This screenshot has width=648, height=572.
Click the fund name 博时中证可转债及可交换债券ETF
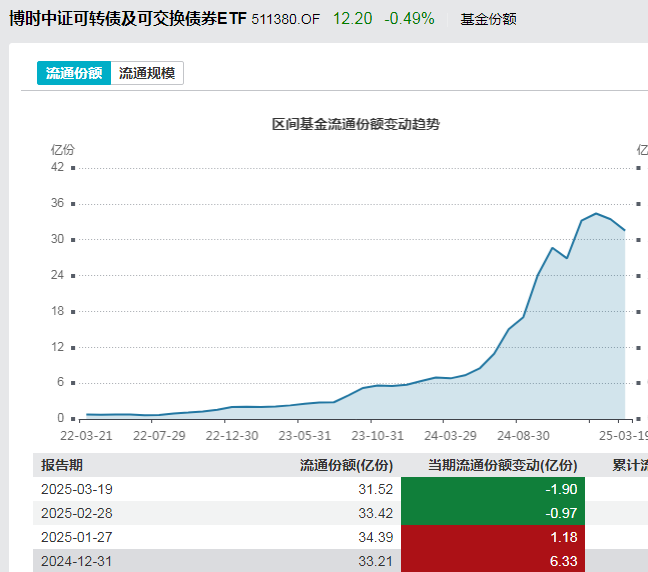[x=127, y=19]
